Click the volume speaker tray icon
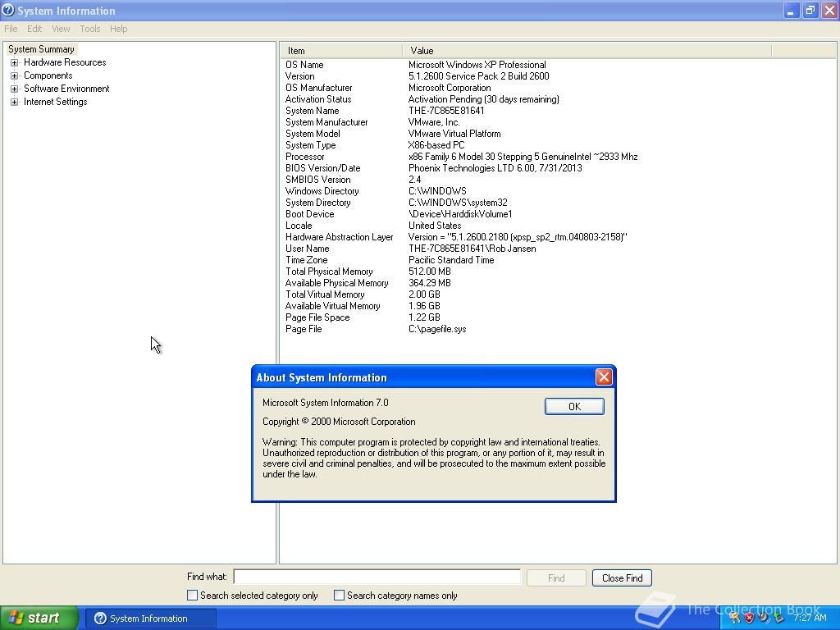Viewport: 840px width, 630px height. (x=765, y=618)
